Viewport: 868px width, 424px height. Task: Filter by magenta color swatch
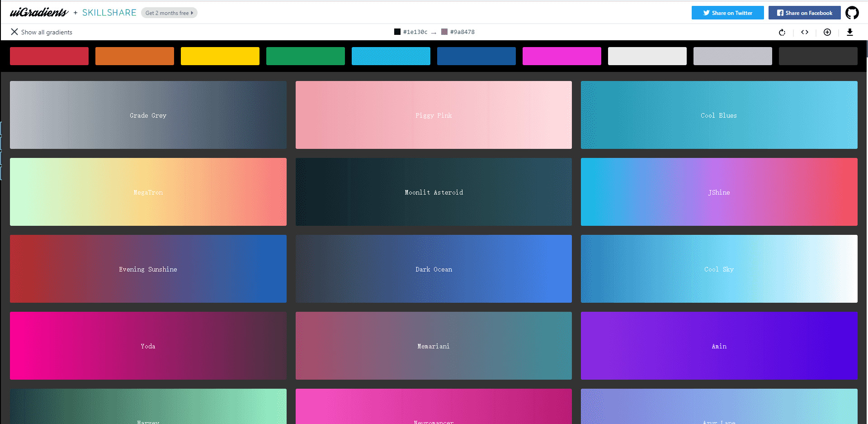click(x=562, y=56)
